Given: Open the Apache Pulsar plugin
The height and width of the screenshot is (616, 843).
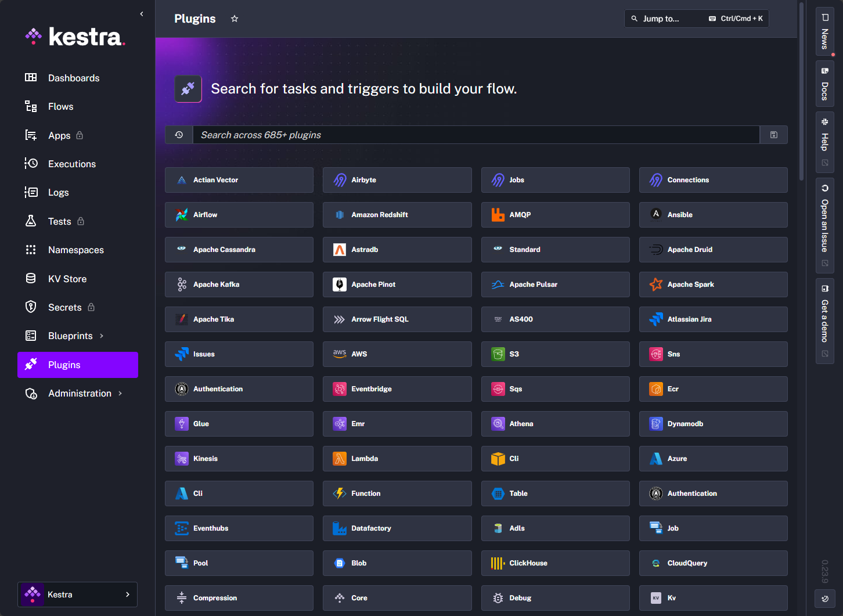Looking at the screenshot, I should click(x=556, y=284).
